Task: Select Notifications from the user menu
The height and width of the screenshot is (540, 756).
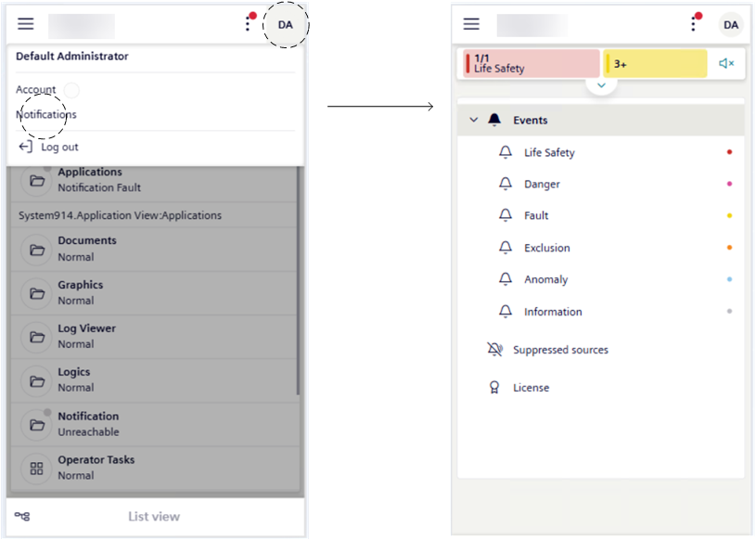Action: (x=46, y=115)
